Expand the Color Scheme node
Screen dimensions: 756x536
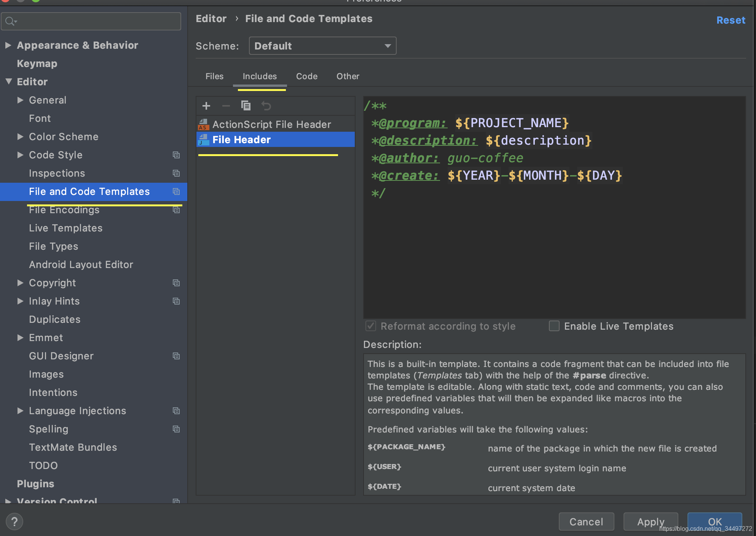(20, 137)
